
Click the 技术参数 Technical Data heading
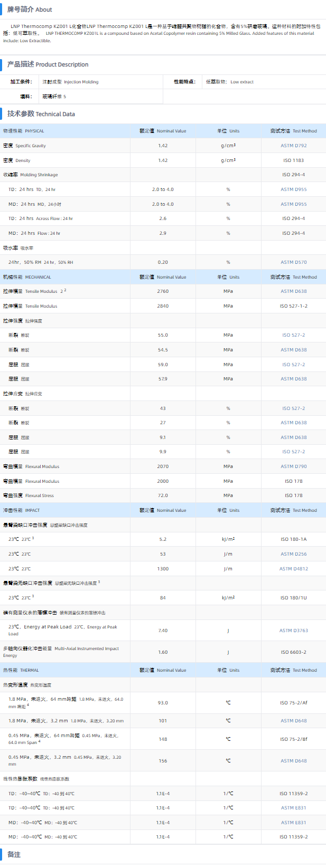point(41,114)
